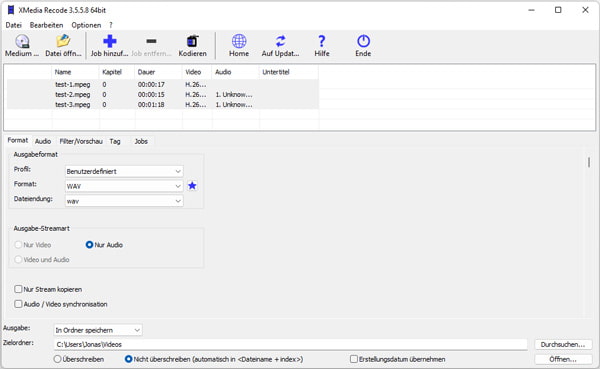Select the test-2.mpeg file row
Screen dimensions: 600x369
point(163,95)
